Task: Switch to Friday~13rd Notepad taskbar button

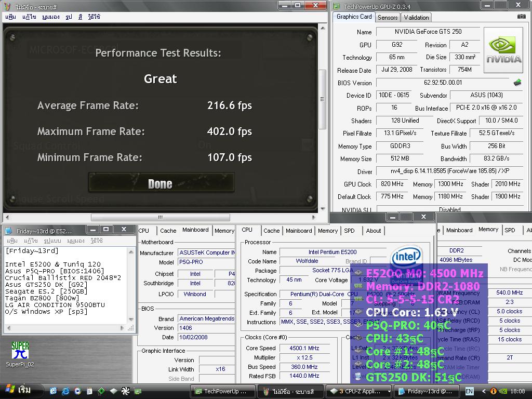Action: (x=427, y=391)
